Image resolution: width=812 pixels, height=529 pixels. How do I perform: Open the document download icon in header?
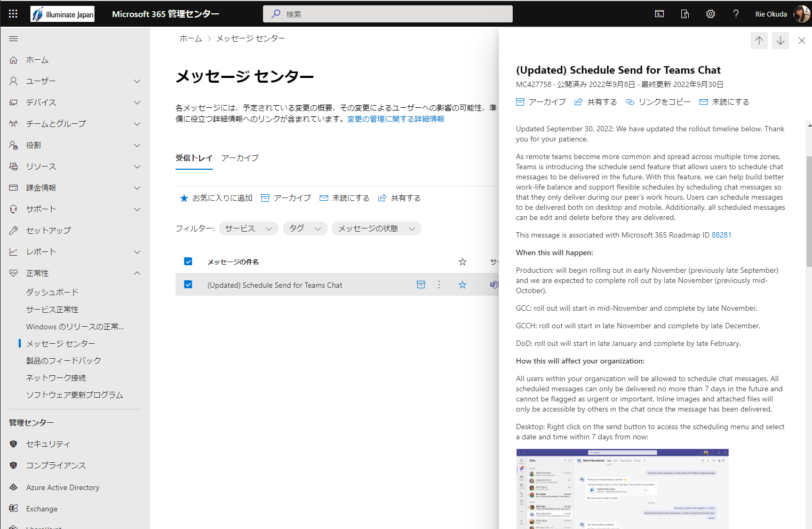coord(685,14)
